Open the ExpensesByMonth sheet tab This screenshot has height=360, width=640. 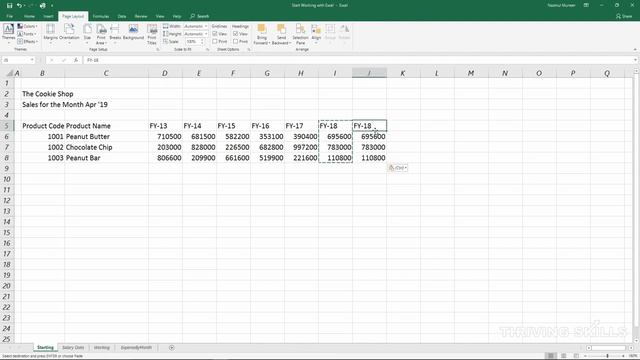136,347
